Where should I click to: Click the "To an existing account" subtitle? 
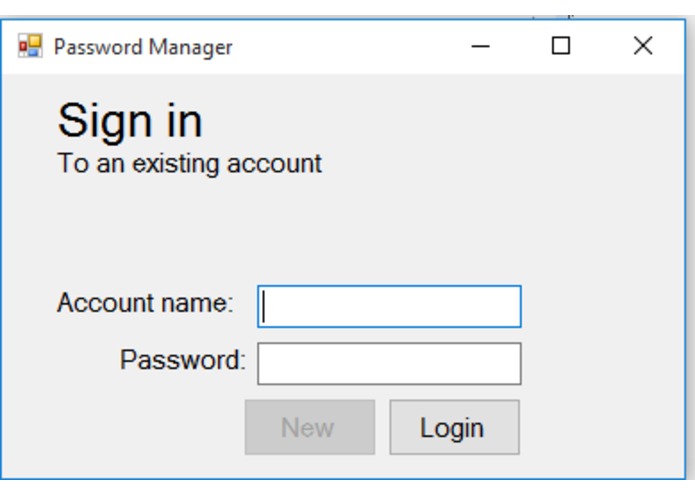click(190, 164)
